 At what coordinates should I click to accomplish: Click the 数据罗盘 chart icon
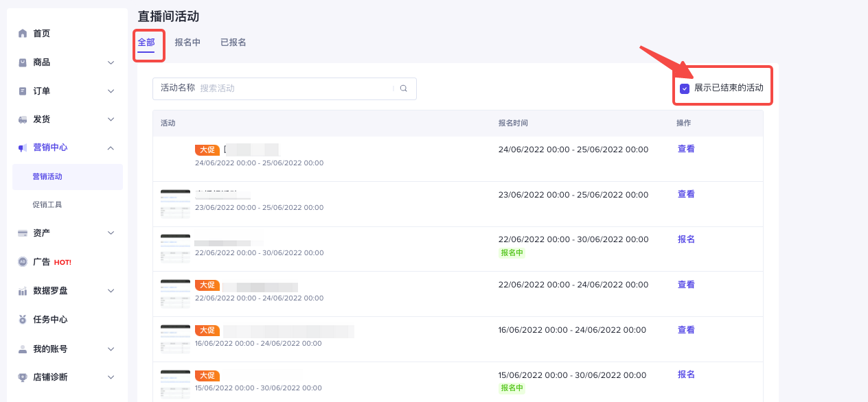[x=23, y=291]
